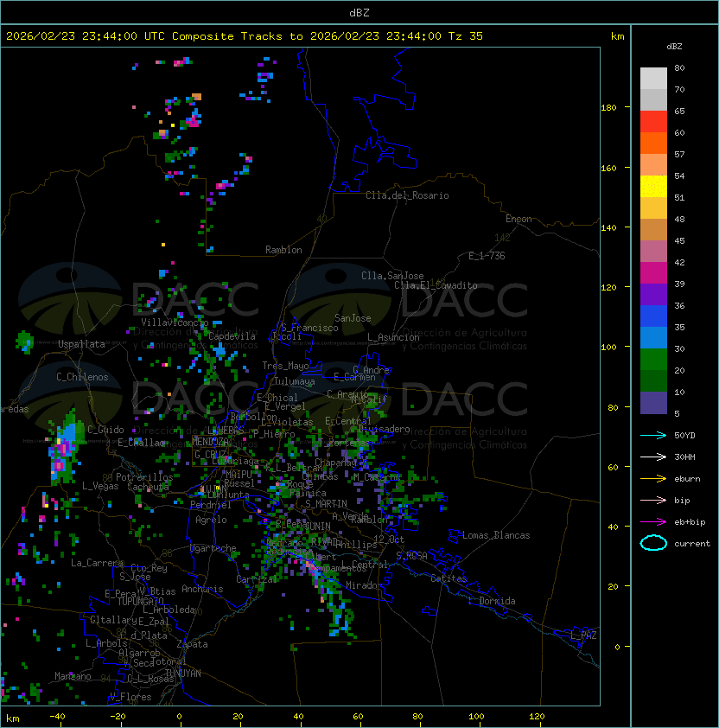
Task: Click the yellow eburn arrow in legend
Action: point(653,479)
